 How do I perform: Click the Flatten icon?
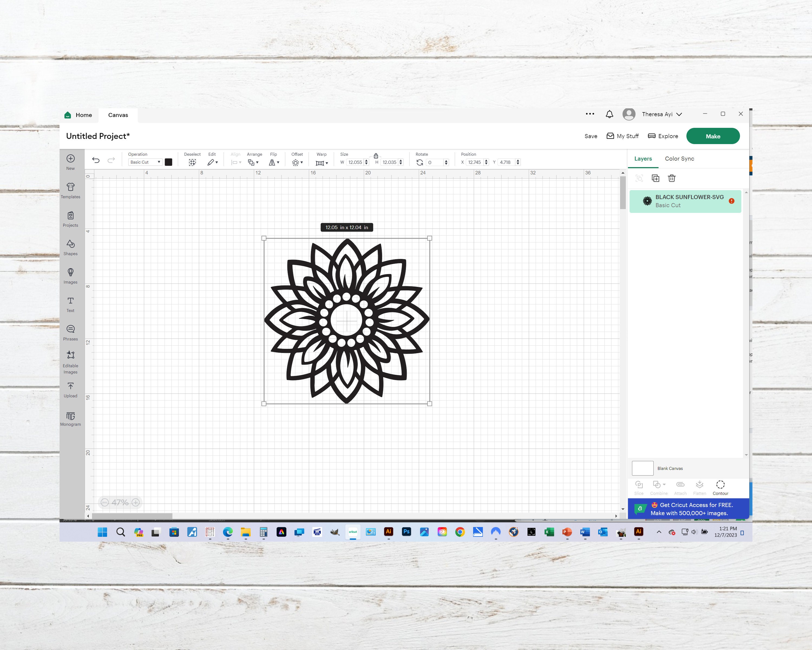point(700,486)
